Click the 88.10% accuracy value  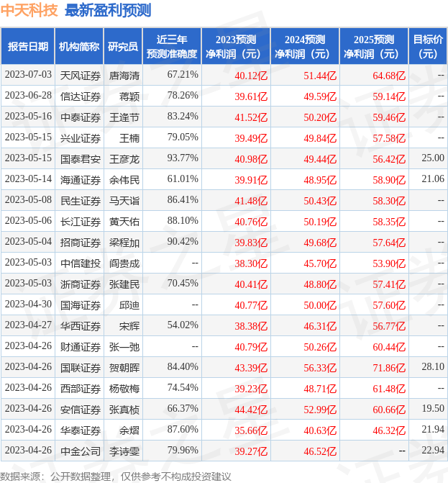(x=183, y=221)
